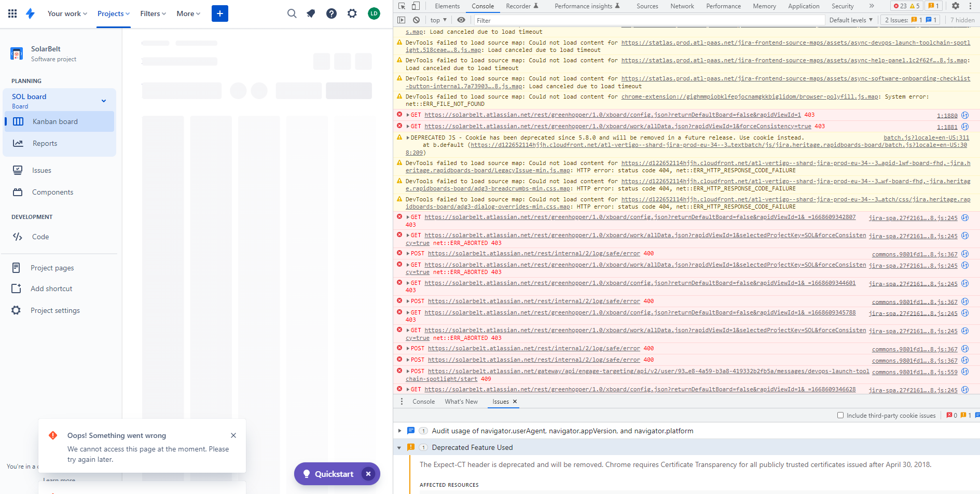The width and height of the screenshot is (980, 494).
Task: Open DevTools three-dot customize menu
Action: coord(970,6)
